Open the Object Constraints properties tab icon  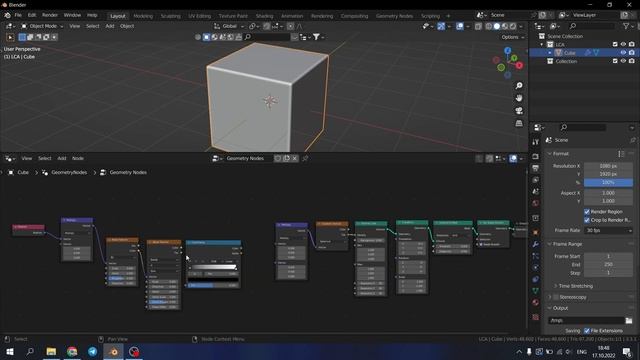pyautogui.click(x=536, y=279)
